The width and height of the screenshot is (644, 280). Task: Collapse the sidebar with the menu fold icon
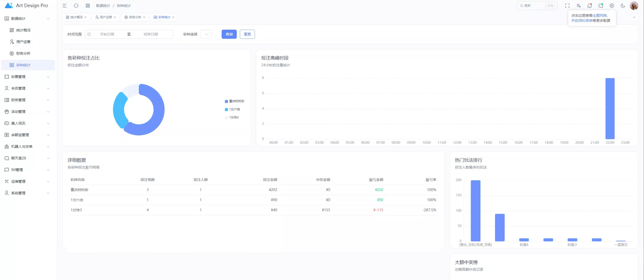[x=65, y=6]
